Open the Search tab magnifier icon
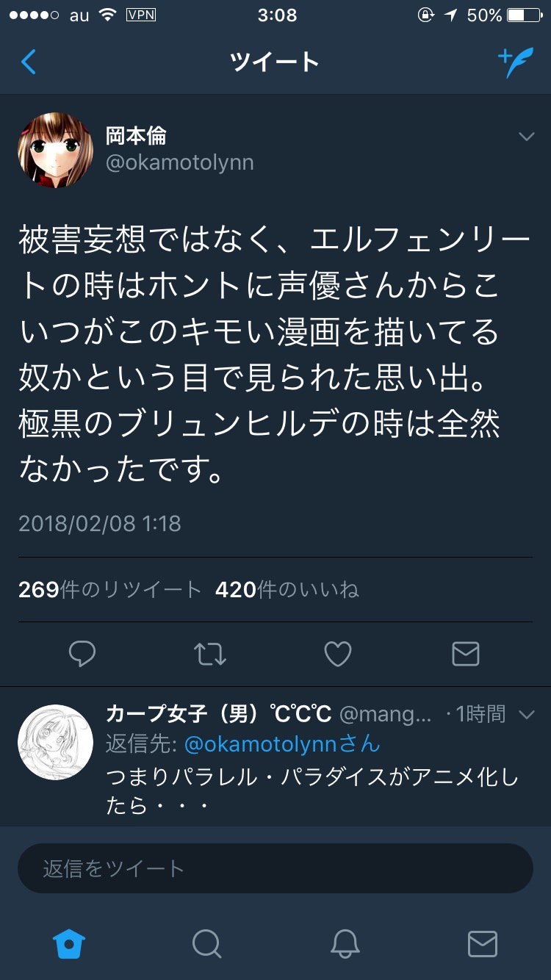This screenshot has width=551, height=980. pos(207,944)
